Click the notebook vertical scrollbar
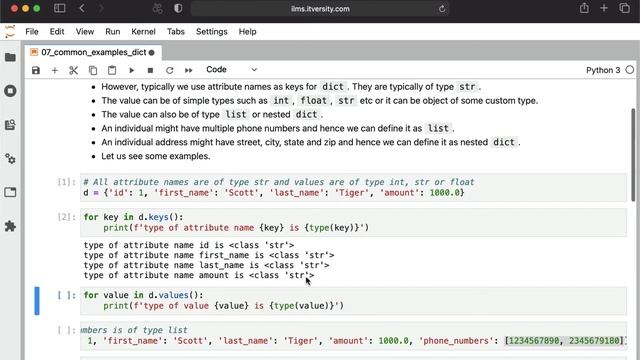 pyautogui.click(x=633, y=154)
